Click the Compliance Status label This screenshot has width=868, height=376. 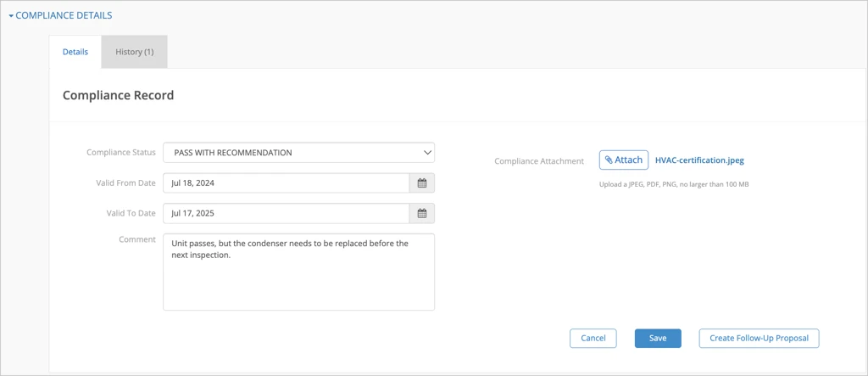click(x=121, y=153)
